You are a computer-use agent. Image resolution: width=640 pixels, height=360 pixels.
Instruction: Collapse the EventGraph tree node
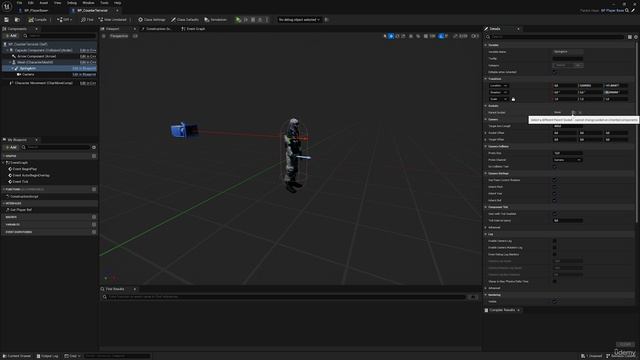pos(4,162)
